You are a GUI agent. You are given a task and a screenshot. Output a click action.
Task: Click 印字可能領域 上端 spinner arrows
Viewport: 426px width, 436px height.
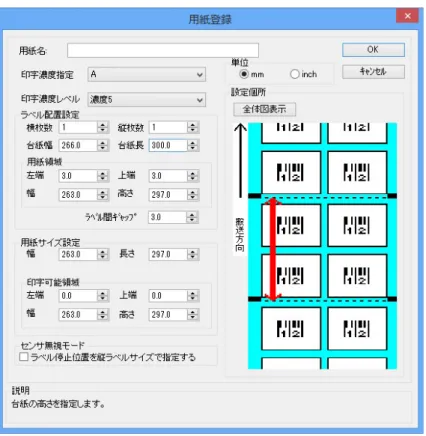click(193, 296)
